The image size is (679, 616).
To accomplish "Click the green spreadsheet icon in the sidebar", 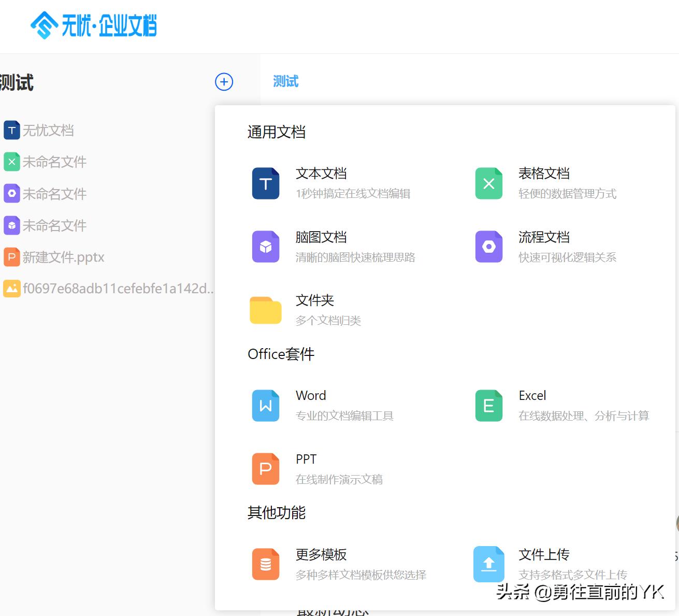I will tap(12, 162).
